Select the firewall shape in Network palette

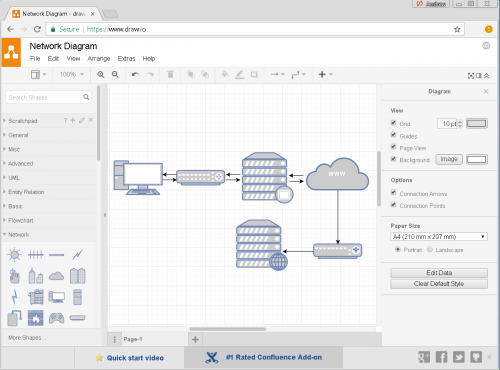click(35, 318)
